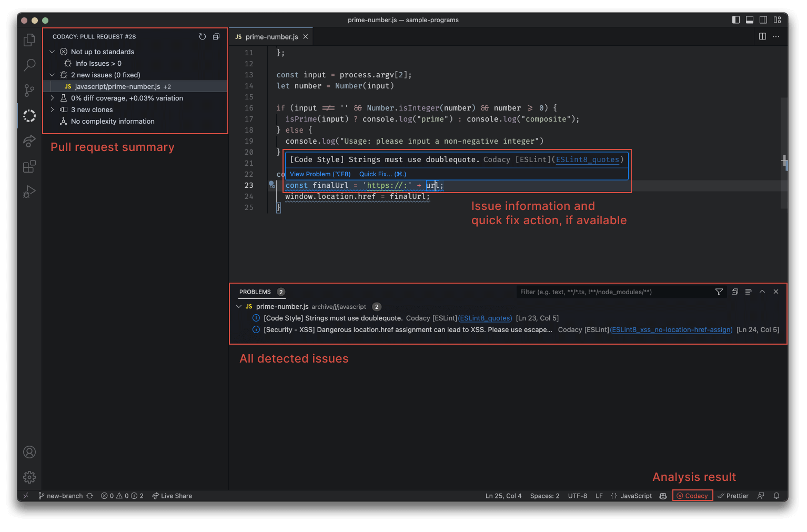Image resolution: width=807 pixels, height=532 pixels.
Task: Click Prettier in status bar
Action: coord(733,496)
